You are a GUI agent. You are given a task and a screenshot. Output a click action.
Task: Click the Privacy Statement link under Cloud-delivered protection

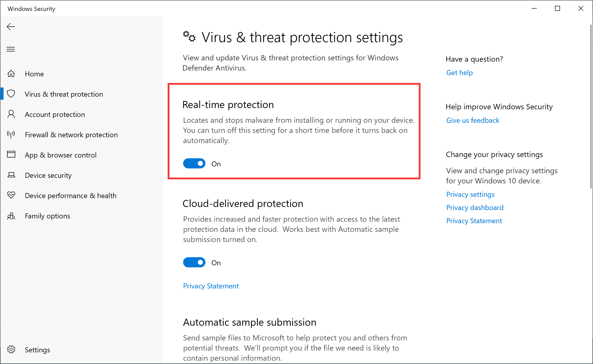coord(211,286)
